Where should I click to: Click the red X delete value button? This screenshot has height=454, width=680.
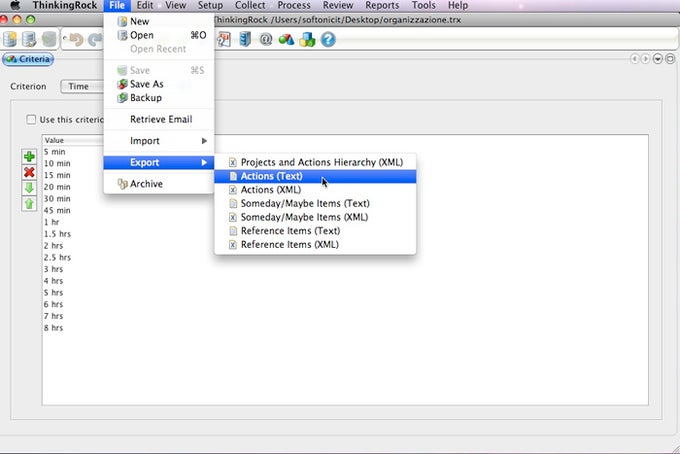tap(29, 172)
